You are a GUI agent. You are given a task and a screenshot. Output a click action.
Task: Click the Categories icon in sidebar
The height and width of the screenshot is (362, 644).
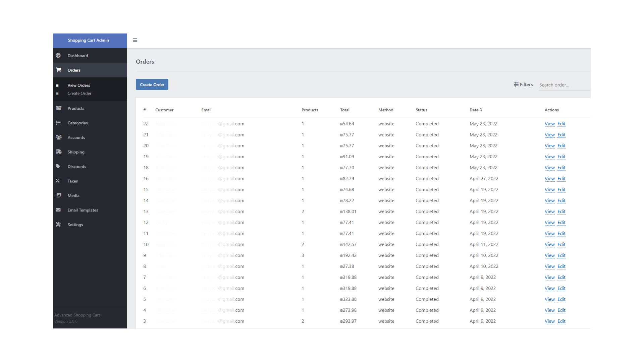coord(58,122)
